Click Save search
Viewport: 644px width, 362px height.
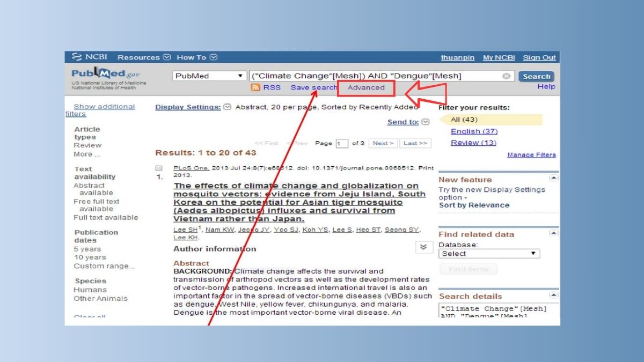[314, 87]
